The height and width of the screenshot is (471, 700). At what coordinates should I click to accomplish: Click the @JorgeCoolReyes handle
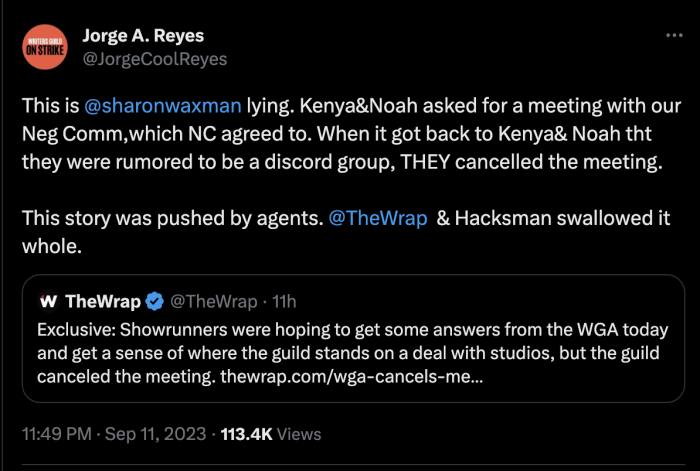click(x=154, y=58)
